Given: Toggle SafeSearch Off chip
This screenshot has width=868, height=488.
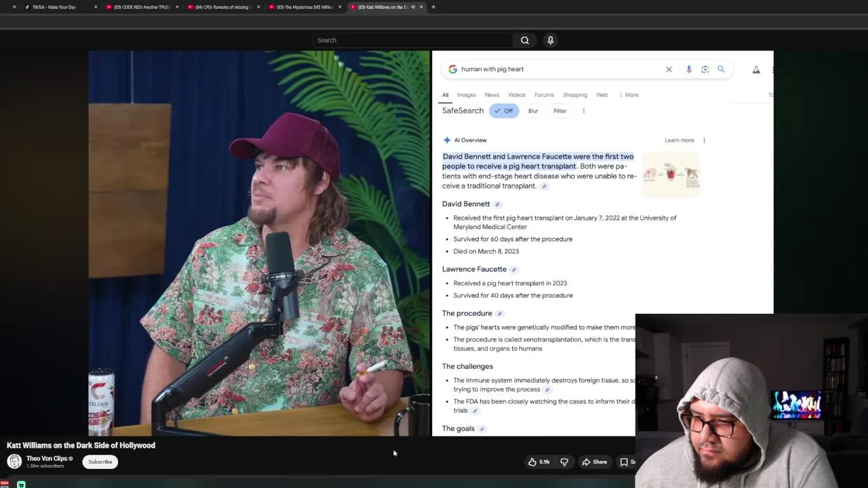Looking at the screenshot, I should (x=504, y=111).
